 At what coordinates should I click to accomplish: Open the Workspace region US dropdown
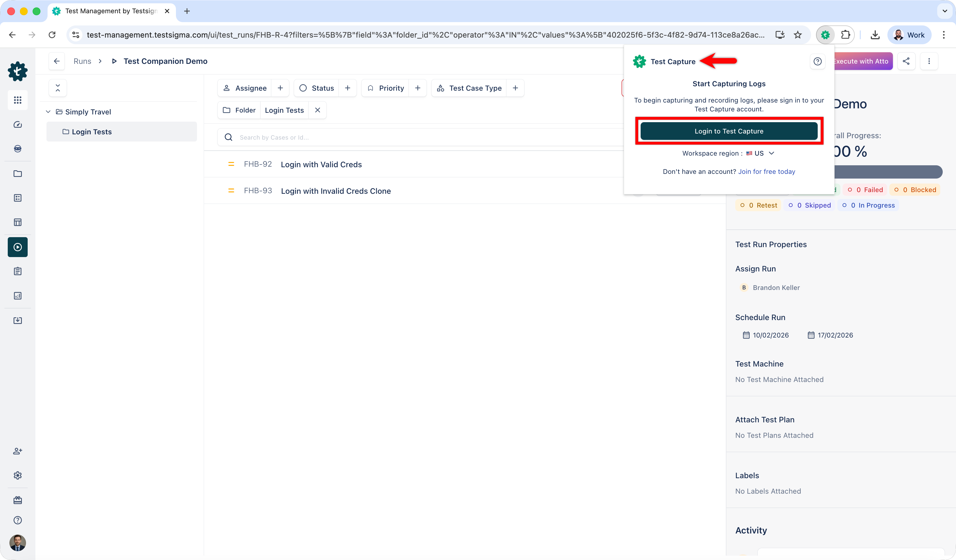[x=771, y=153]
